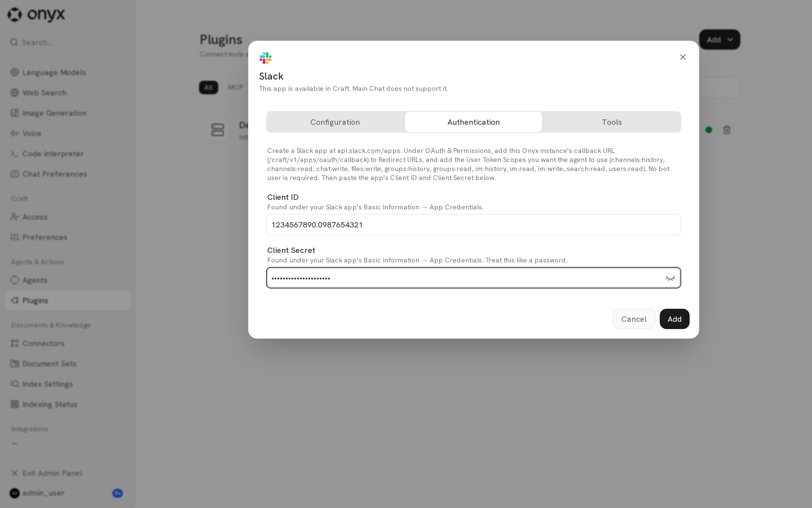Select the Authentication tab

click(473, 122)
